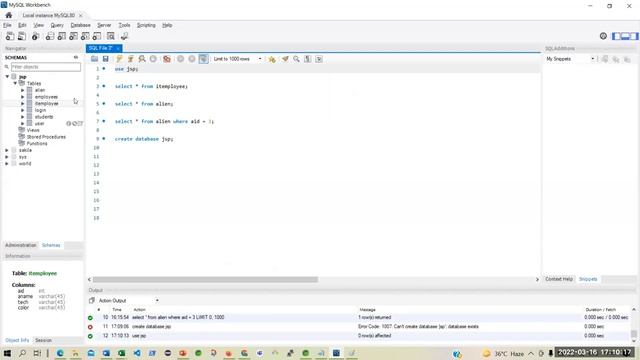The height and width of the screenshot is (360, 640).
Task: Toggle the sidebar panel visibility button
Action: [616, 36]
